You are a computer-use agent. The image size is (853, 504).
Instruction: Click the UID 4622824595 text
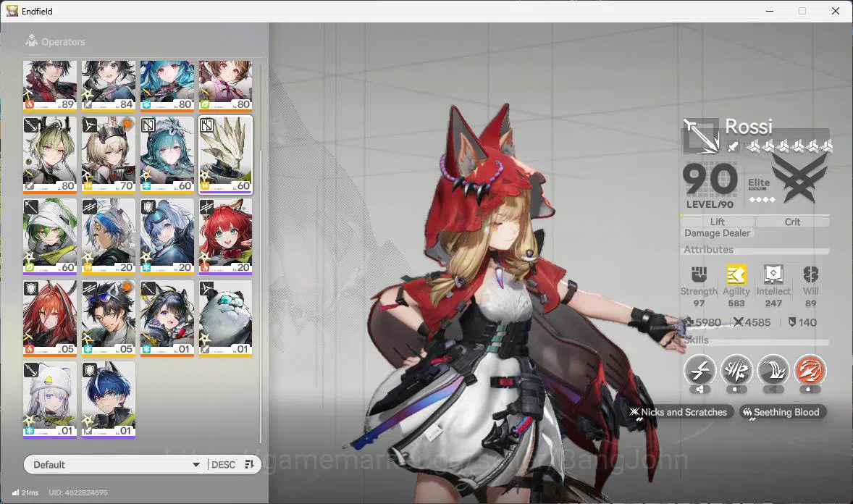pyautogui.click(x=77, y=492)
